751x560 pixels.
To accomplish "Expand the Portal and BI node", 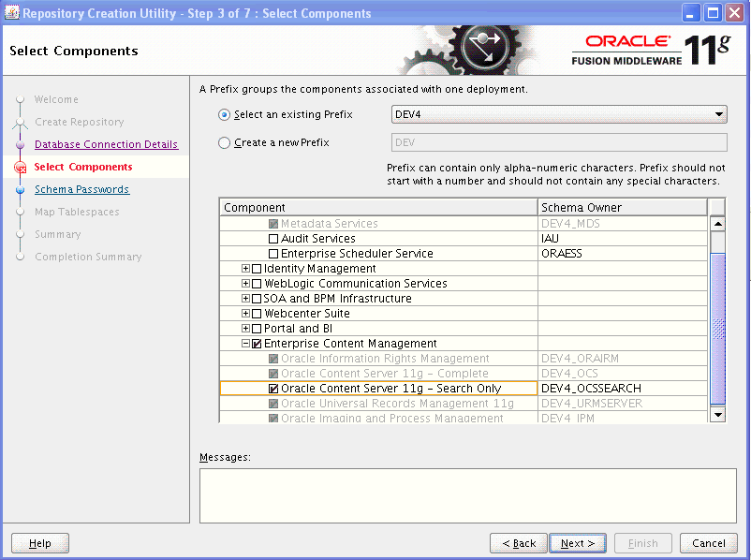I will (245, 328).
